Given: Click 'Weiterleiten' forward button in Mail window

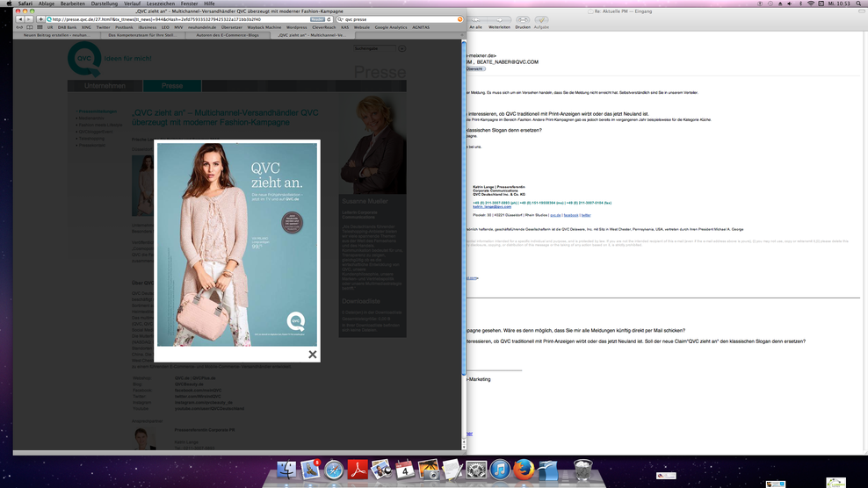Looking at the screenshot, I should (x=499, y=23).
